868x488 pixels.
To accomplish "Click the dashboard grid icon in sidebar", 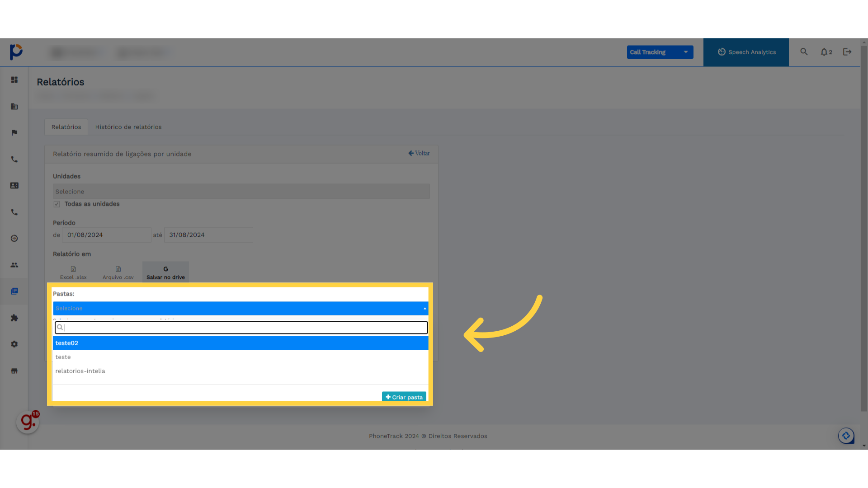I will tap(14, 80).
